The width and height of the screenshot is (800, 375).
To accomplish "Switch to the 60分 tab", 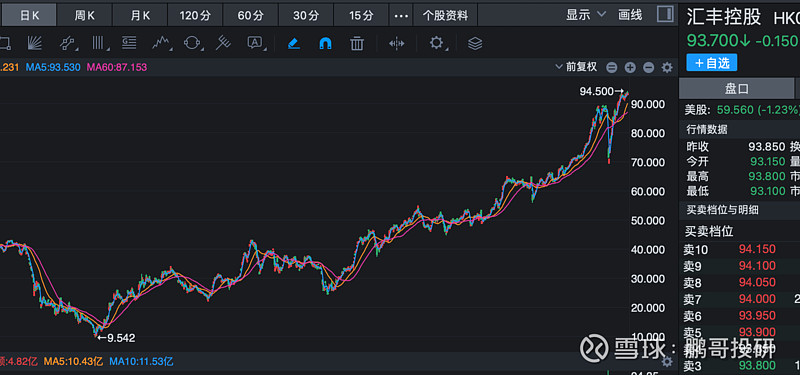I will click(x=251, y=15).
